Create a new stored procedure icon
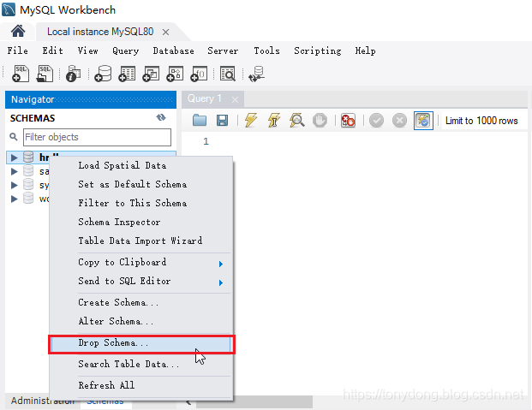The width and height of the screenshot is (532, 410). [x=175, y=74]
